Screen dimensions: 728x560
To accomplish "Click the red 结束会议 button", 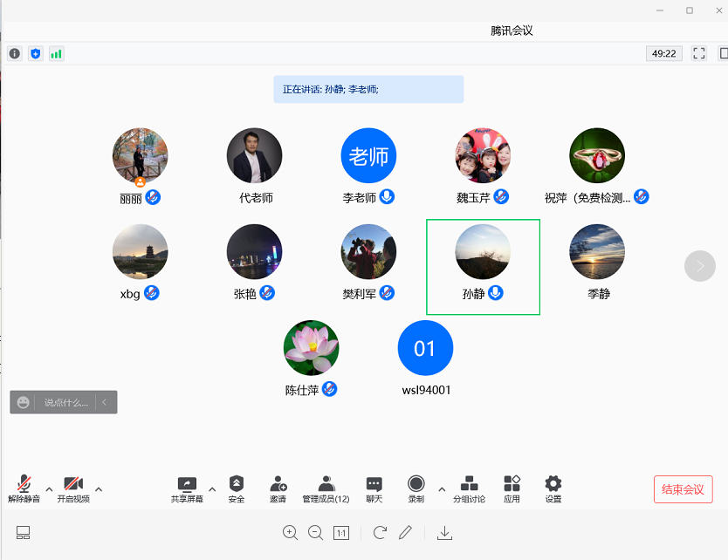I will click(683, 489).
